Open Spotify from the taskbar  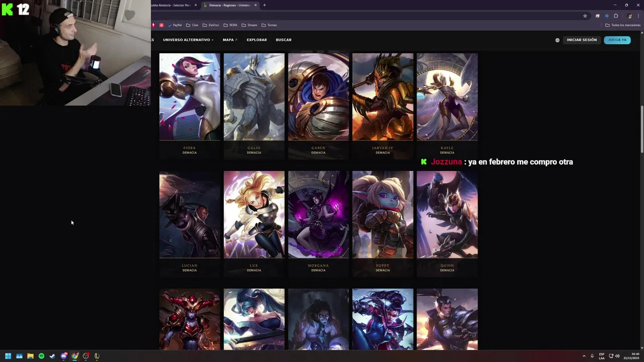41,356
